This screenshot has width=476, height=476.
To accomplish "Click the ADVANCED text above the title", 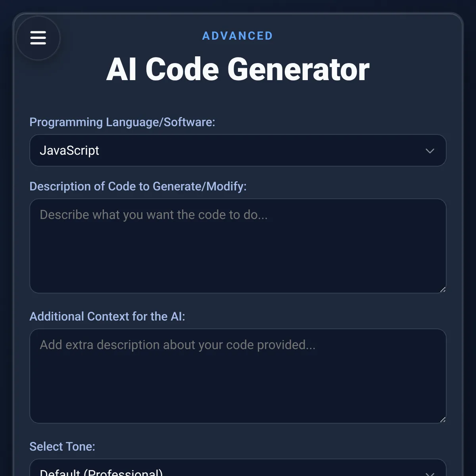I will (238, 36).
